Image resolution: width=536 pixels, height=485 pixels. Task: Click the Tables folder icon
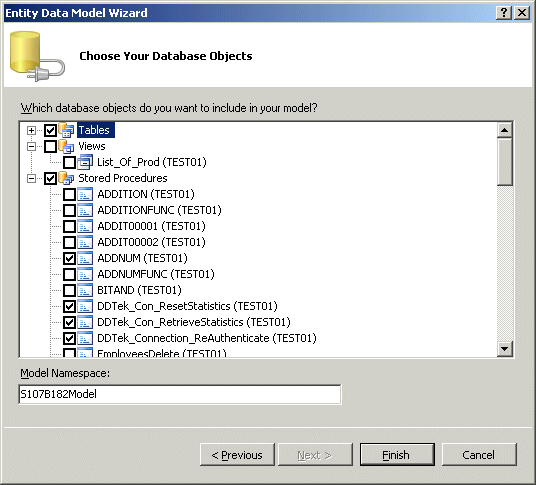[x=66, y=130]
